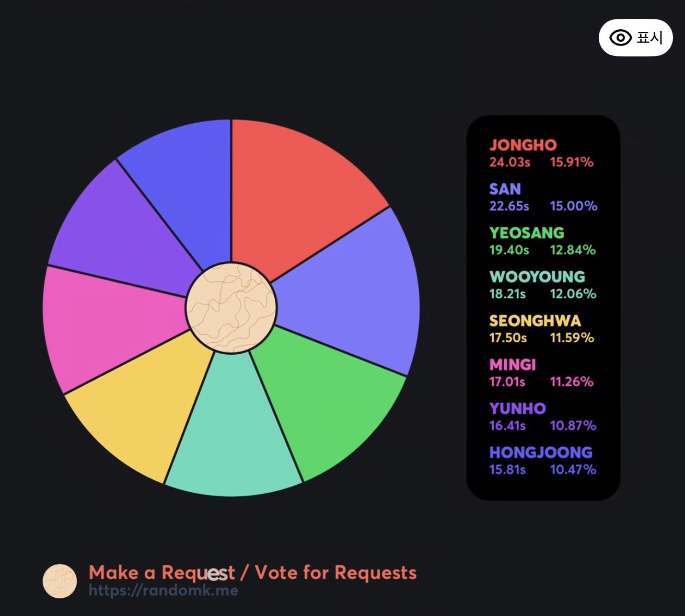This screenshot has height=616, width=685.
Task: Click the MINGI legend name
Action: coord(513,365)
